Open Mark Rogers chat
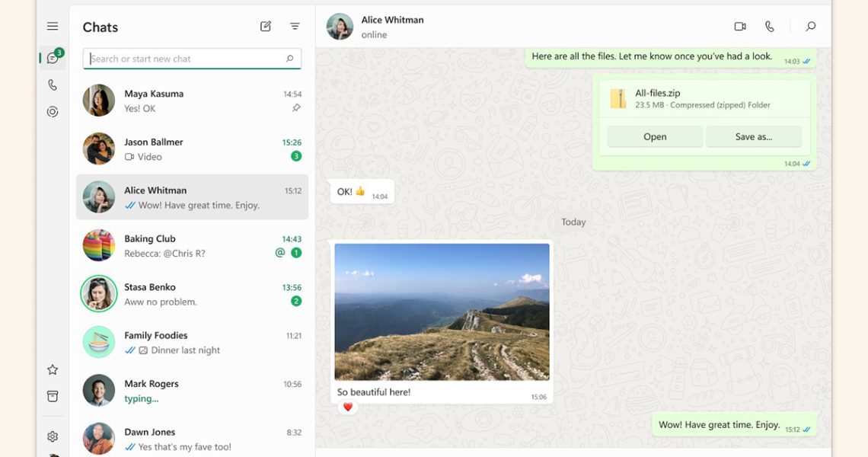The image size is (868, 457). coord(192,391)
